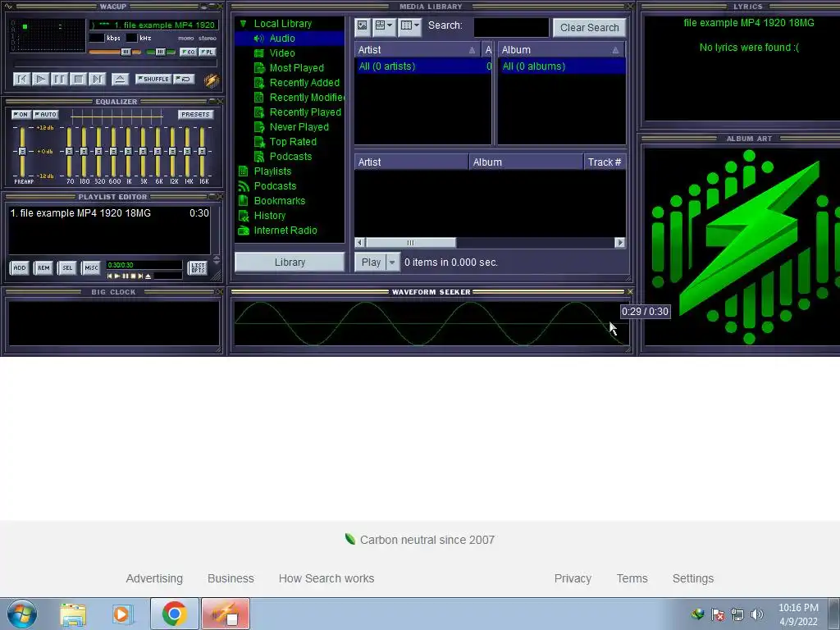Click mini play button in Playlist Editor
Image resolution: width=840 pixels, height=630 pixels.
coord(117,276)
